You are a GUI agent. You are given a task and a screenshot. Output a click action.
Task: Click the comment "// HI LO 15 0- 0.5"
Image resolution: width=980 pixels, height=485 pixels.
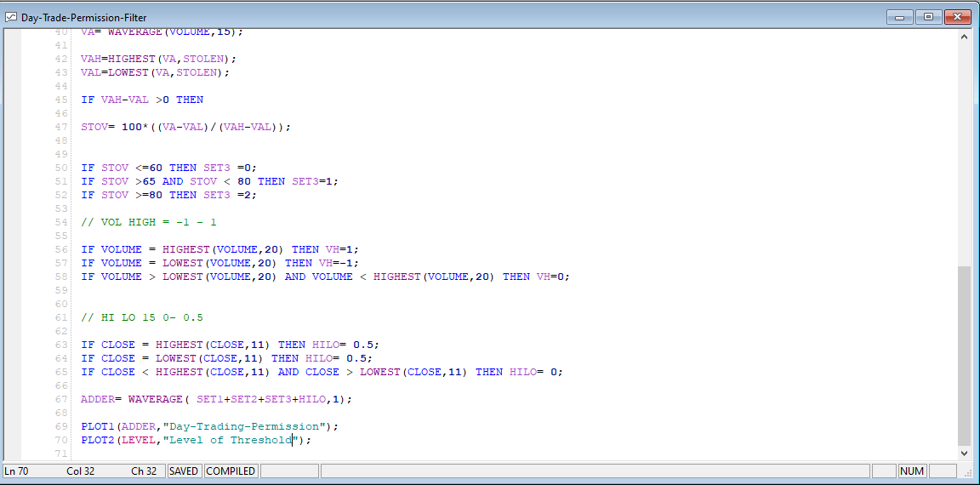(x=142, y=317)
